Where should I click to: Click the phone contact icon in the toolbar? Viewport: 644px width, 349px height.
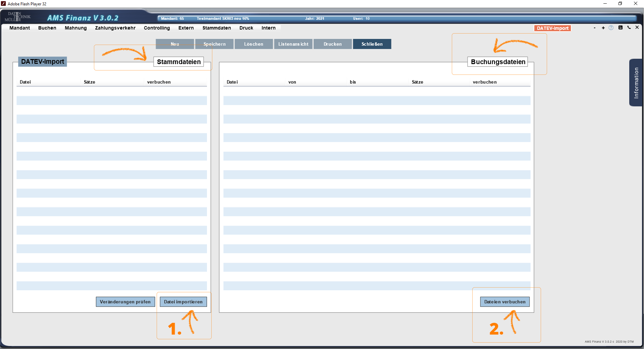629,28
